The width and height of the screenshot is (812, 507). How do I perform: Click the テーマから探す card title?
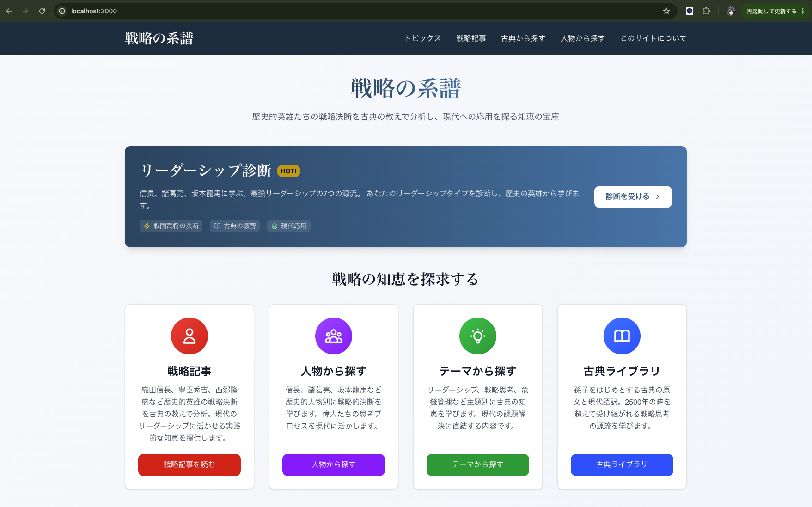[478, 371]
